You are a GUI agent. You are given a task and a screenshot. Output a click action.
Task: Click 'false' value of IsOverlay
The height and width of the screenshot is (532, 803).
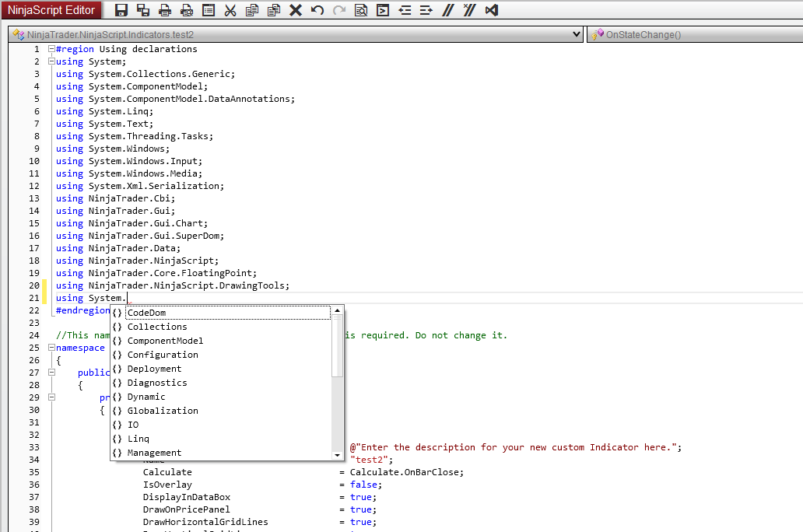(363, 485)
